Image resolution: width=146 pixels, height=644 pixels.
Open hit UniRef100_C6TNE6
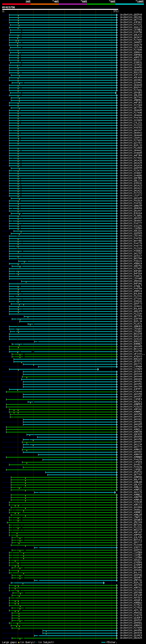pos(131,30)
